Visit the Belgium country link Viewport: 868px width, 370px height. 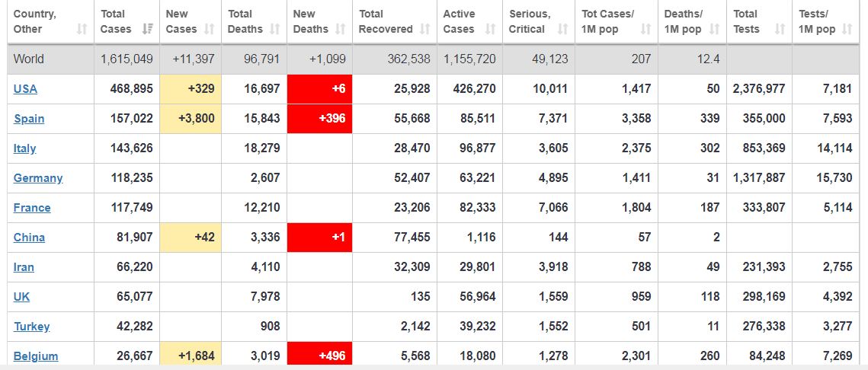(36, 356)
